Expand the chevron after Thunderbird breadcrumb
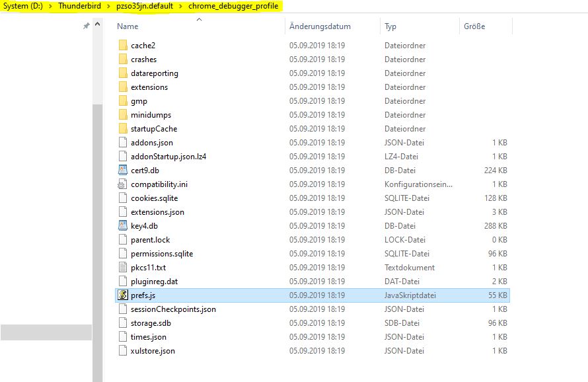Viewport: 588px width, 382px height. click(108, 6)
